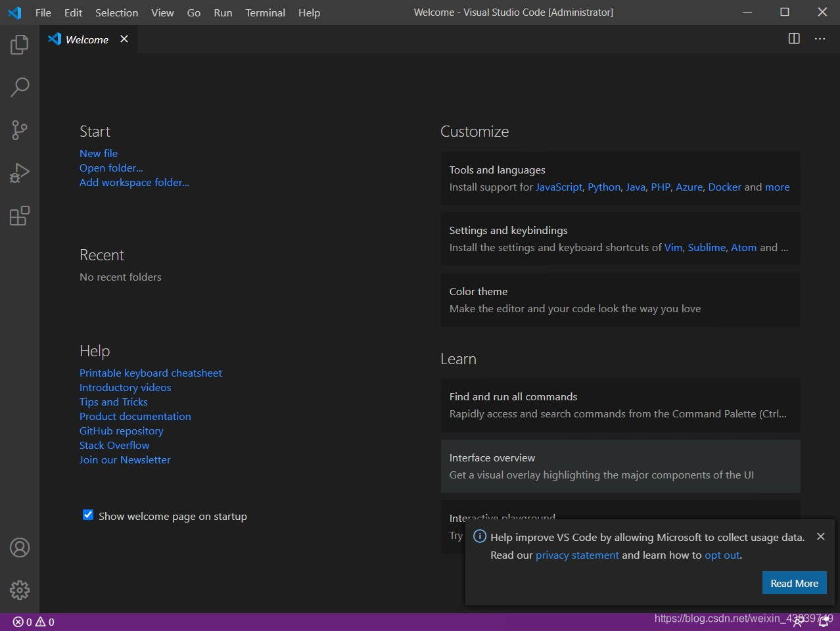The width and height of the screenshot is (840, 631).
Task: Open the Edit menu
Action: [73, 12]
